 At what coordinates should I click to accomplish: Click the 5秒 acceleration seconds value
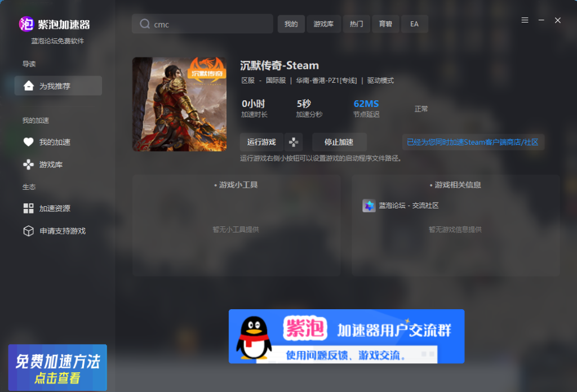(x=304, y=104)
